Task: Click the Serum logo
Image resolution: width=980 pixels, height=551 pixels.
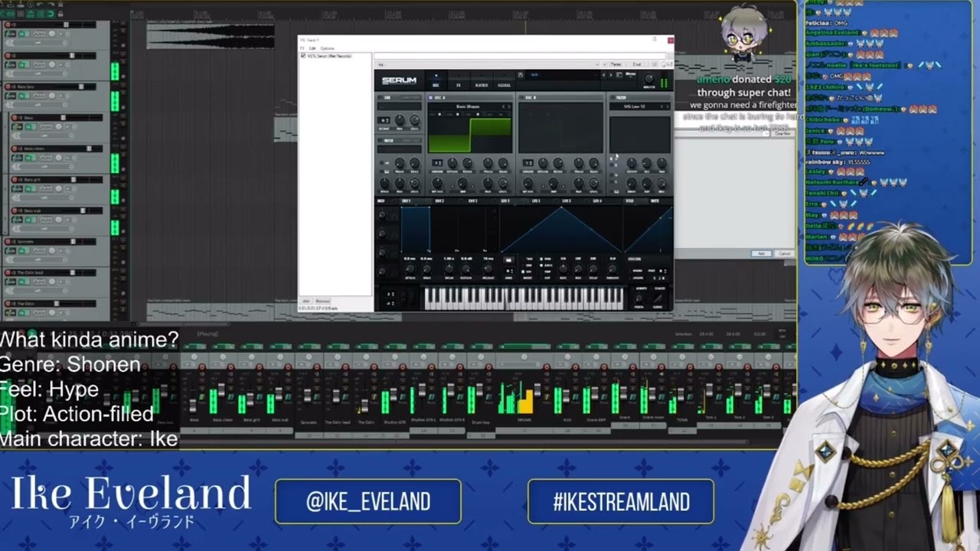Action: pyautogui.click(x=400, y=80)
